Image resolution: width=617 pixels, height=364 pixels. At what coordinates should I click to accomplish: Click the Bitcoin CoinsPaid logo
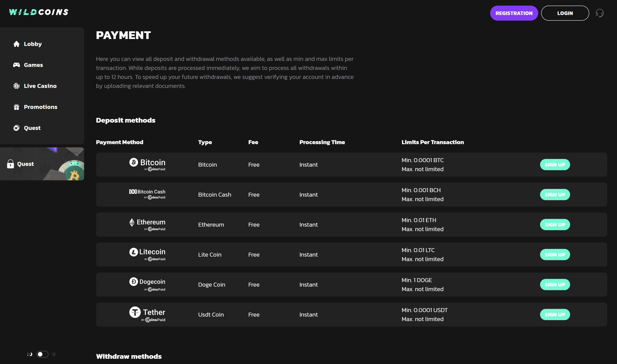pos(147,165)
